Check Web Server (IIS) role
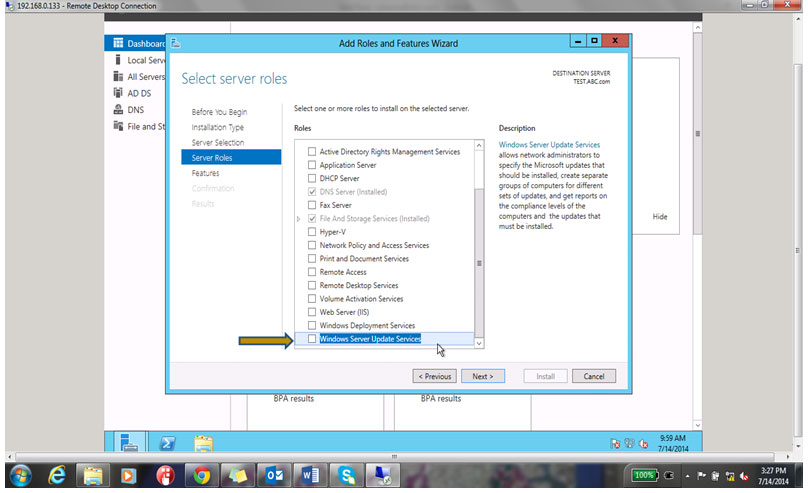This screenshot has height=493, width=808. click(x=312, y=312)
